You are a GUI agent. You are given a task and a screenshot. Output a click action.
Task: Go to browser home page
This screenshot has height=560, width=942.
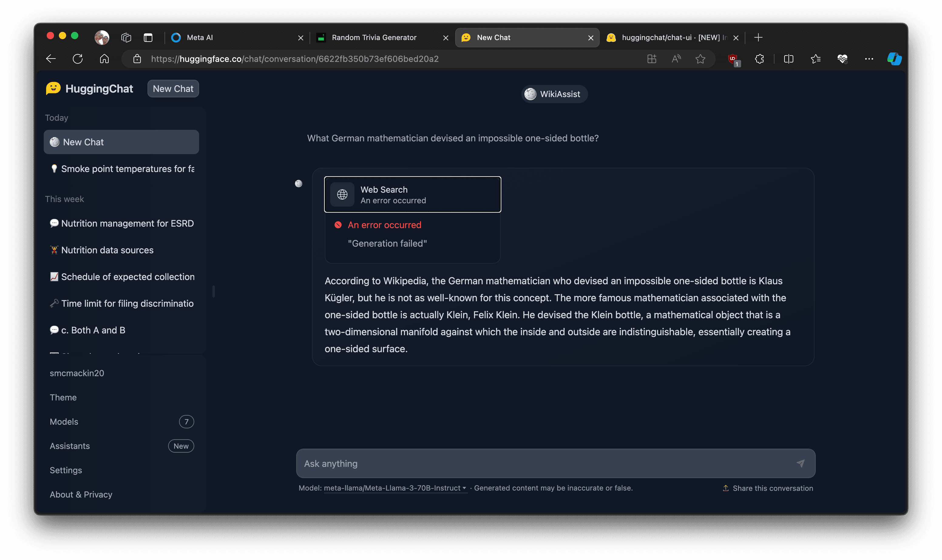[x=104, y=59]
